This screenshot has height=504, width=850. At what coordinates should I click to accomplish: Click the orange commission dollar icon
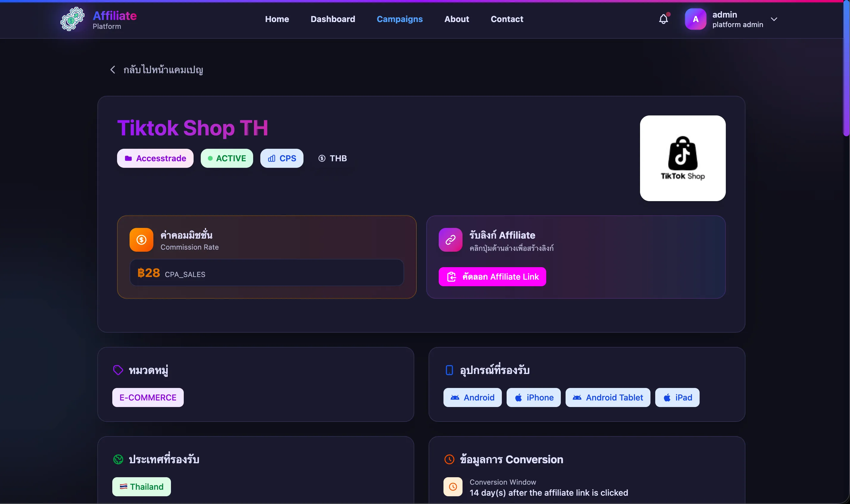(141, 240)
